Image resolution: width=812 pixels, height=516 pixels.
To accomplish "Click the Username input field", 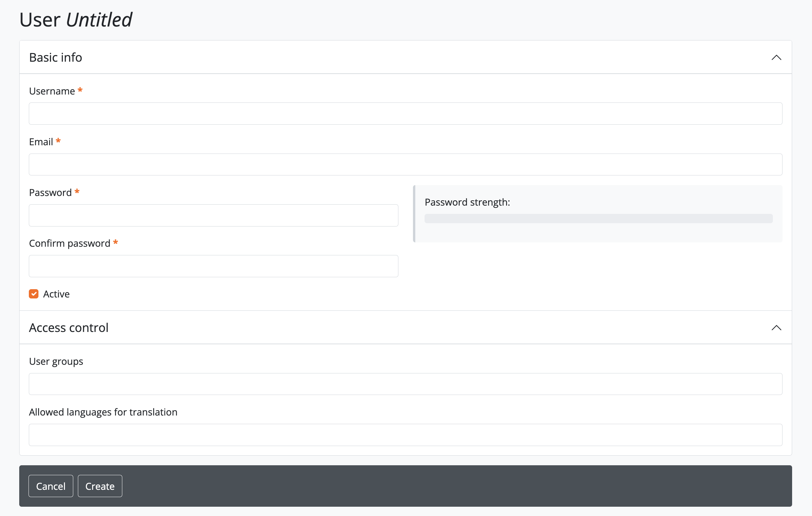I will coord(405,113).
